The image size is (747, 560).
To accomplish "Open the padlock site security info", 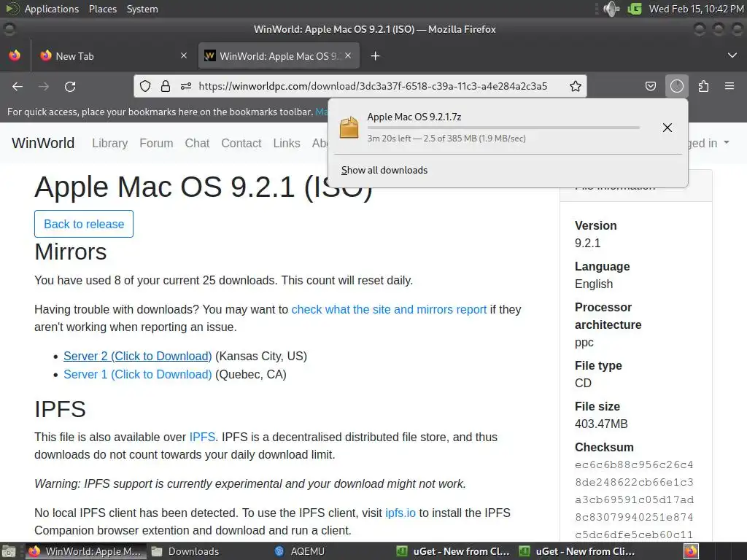I will pos(166,86).
